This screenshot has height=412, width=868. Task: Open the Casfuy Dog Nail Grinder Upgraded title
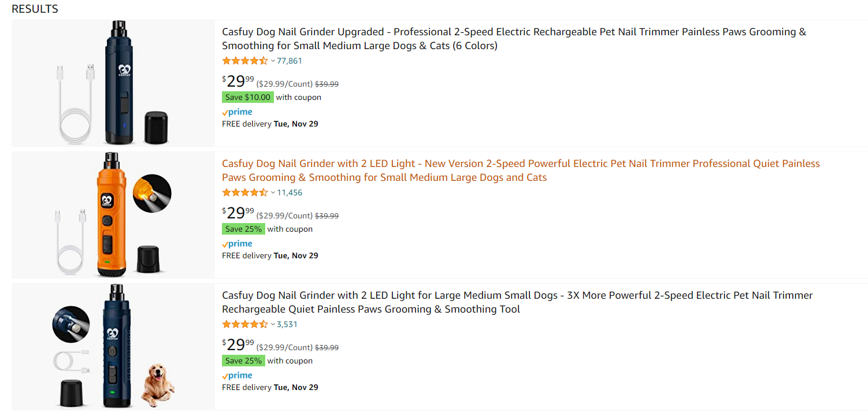coord(514,39)
